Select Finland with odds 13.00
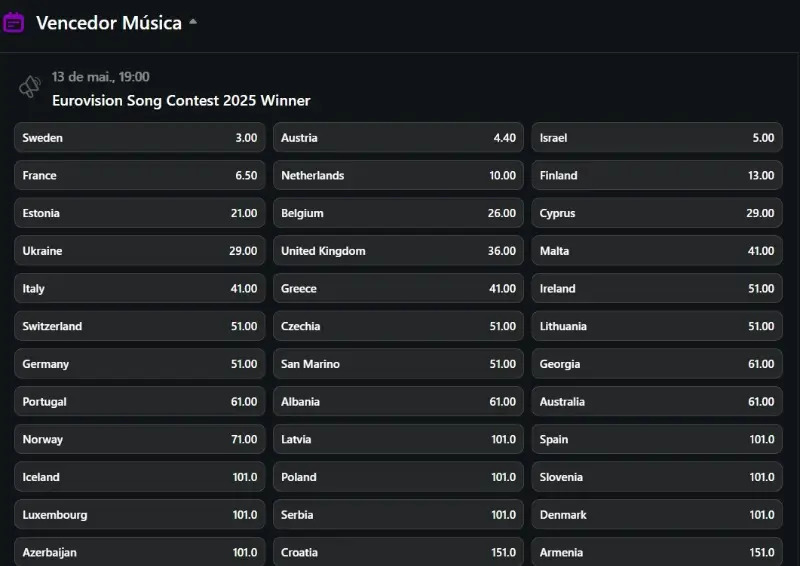The image size is (800, 566). pyautogui.click(x=657, y=176)
